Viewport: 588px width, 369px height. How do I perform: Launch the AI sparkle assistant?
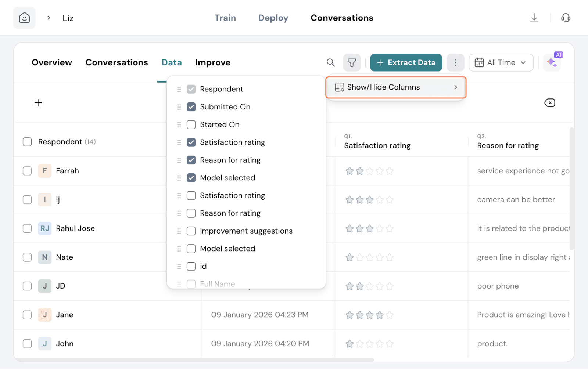552,62
